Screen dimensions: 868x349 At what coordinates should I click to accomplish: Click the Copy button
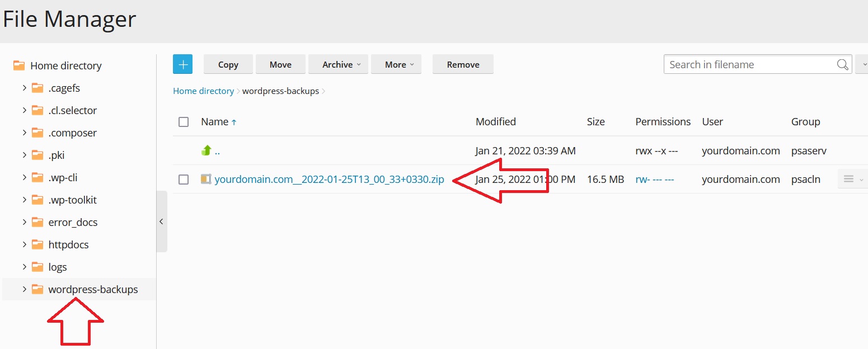[228, 64]
